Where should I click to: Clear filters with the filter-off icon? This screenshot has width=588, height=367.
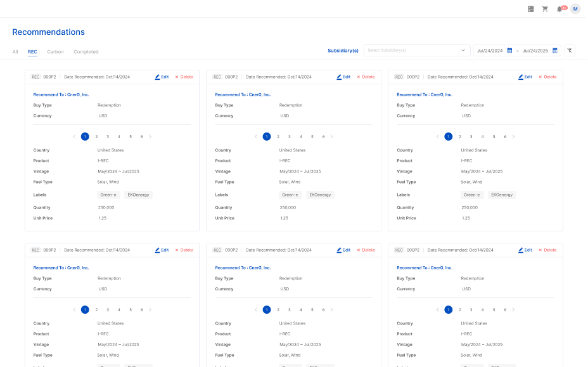[x=569, y=51]
